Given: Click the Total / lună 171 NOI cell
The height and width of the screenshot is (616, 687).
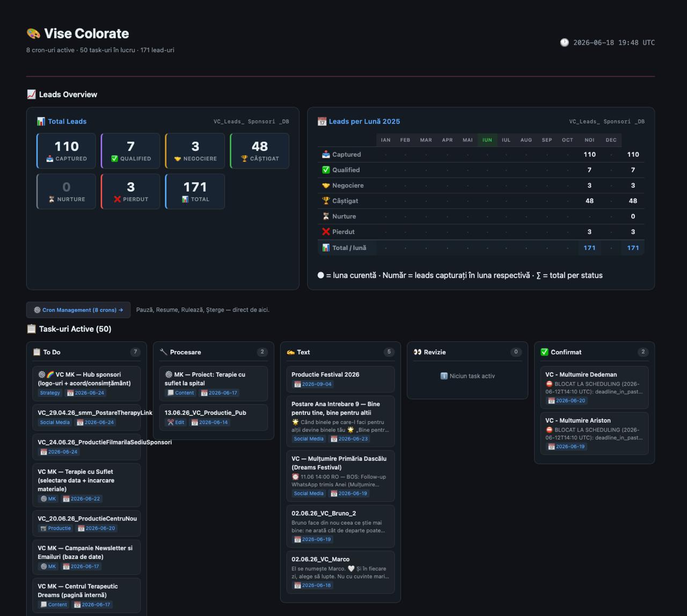Looking at the screenshot, I should coord(589,248).
